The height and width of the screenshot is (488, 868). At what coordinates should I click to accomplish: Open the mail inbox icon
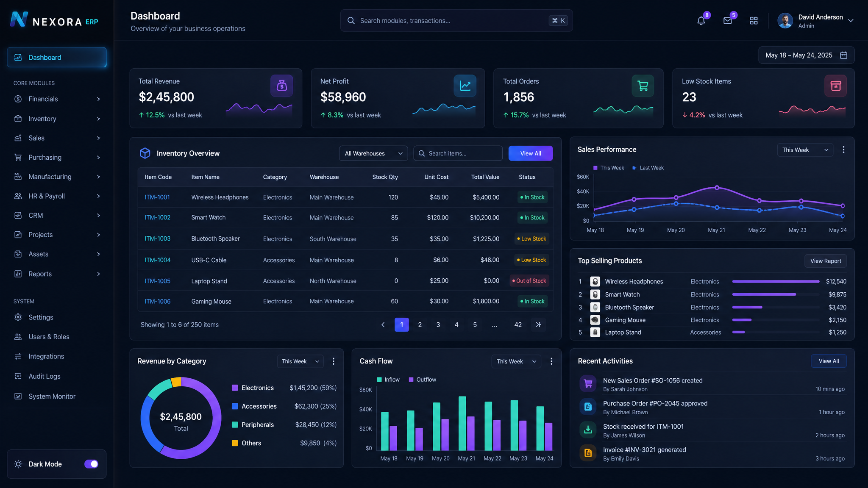pyautogui.click(x=728, y=21)
